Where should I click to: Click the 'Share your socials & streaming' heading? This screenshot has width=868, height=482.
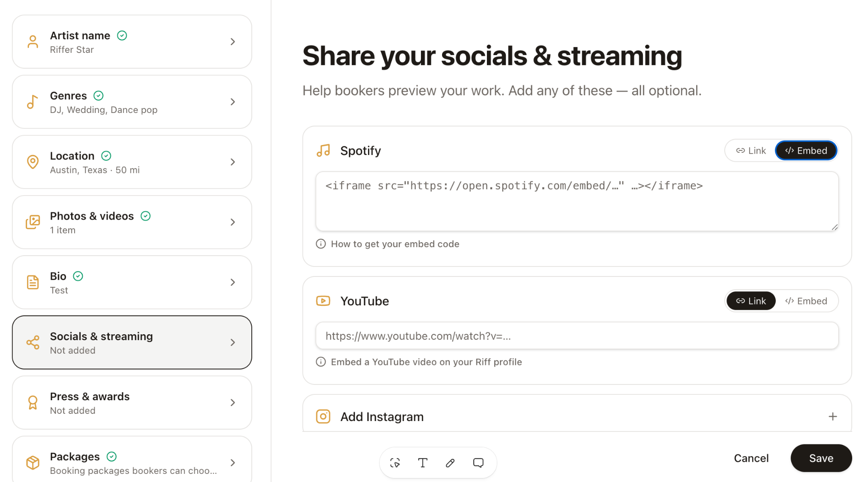click(492, 56)
